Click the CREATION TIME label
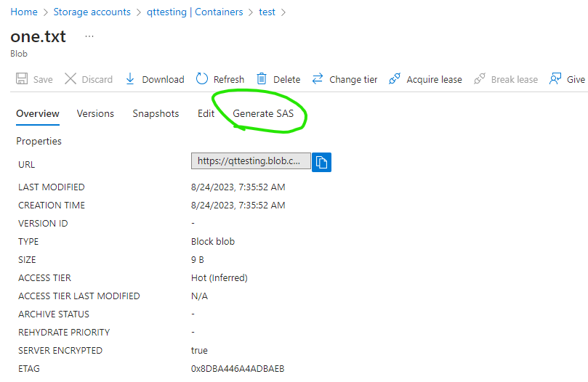Viewport: 588px width, 382px height. pos(52,206)
